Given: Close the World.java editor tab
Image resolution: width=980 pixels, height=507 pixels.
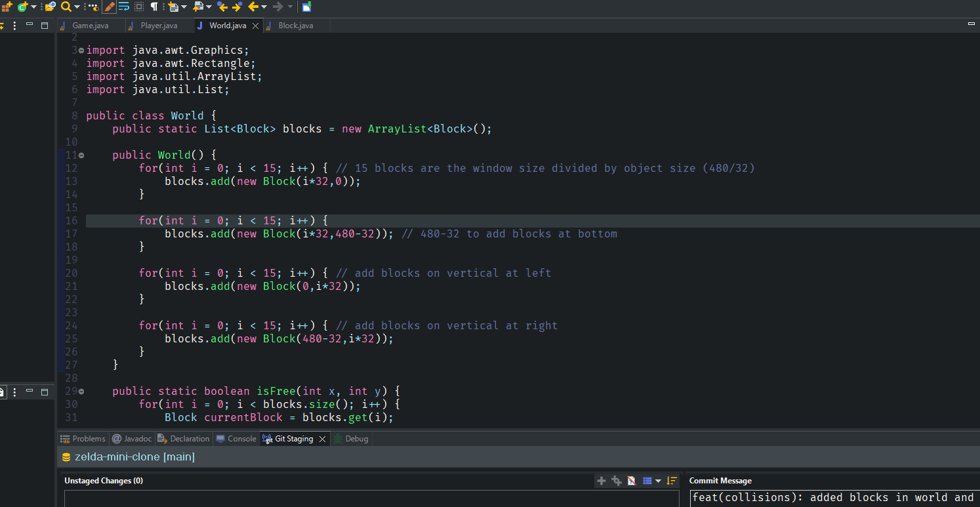Looking at the screenshot, I should [x=256, y=26].
